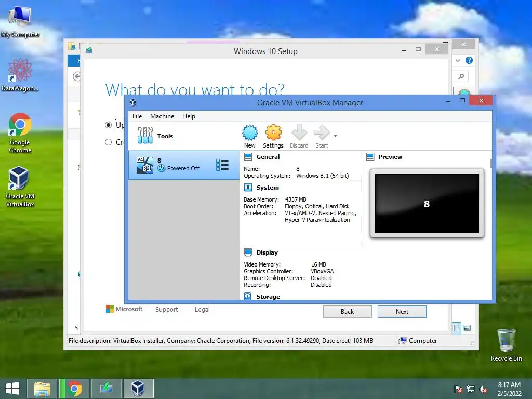Open the clock showing 8:17 AM
Screen dimensions: 532x399
coord(509,389)
